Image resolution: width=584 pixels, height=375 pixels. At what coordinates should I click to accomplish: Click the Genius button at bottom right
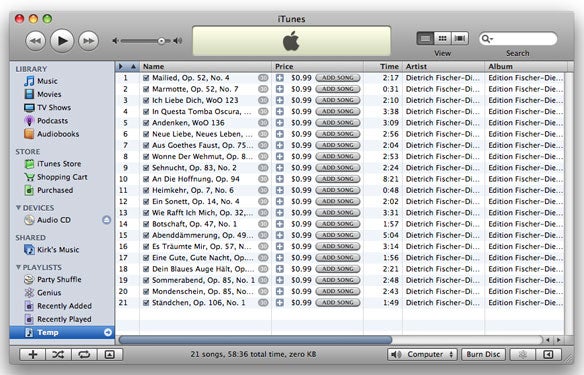(522, 355)
